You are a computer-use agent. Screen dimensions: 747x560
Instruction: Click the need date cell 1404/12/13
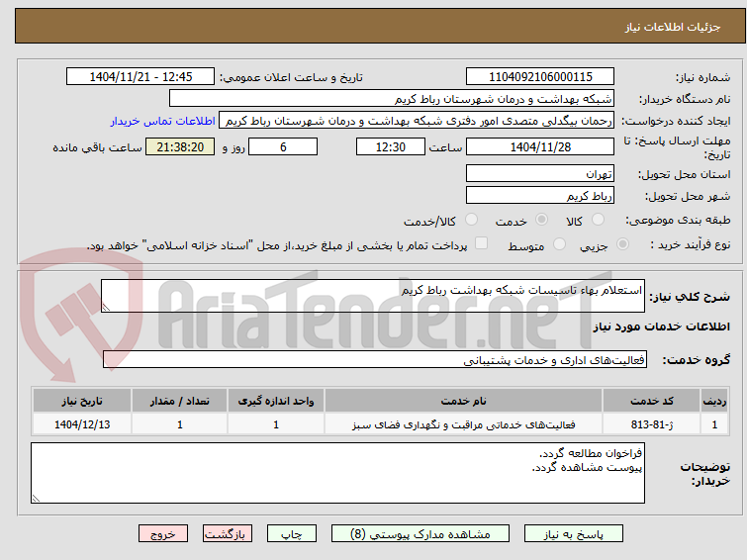[x=82, y=424]
